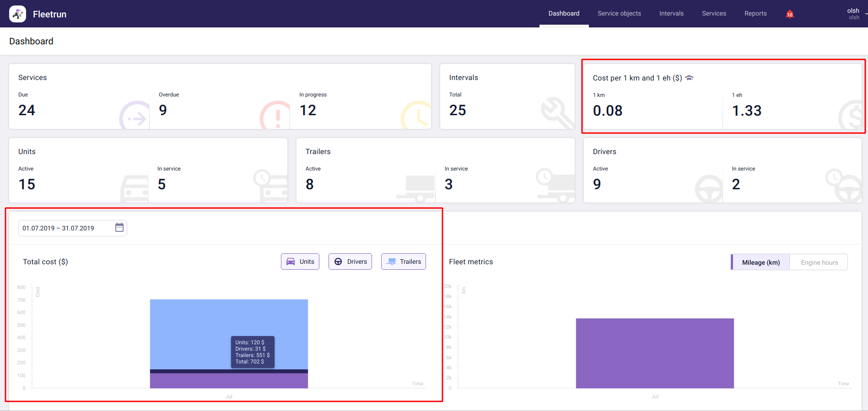
Task: Switch fleet metrics to Engine hours
Action: (819, 262)
